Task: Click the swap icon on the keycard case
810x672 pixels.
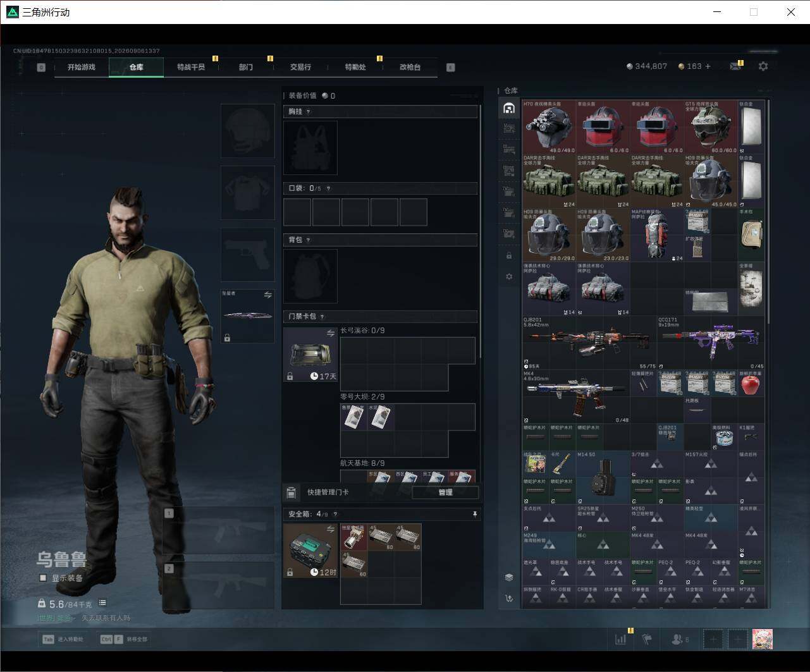Action: (x=330, y=333)
